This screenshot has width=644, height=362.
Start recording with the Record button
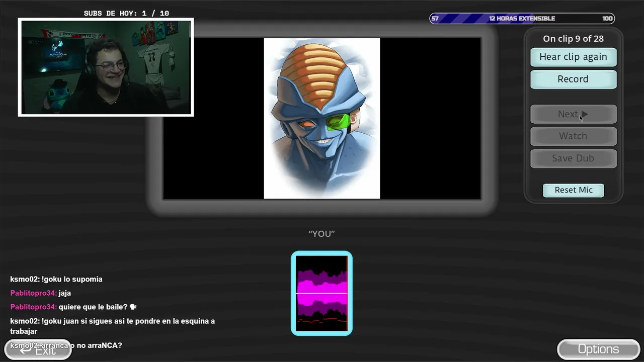573,79
